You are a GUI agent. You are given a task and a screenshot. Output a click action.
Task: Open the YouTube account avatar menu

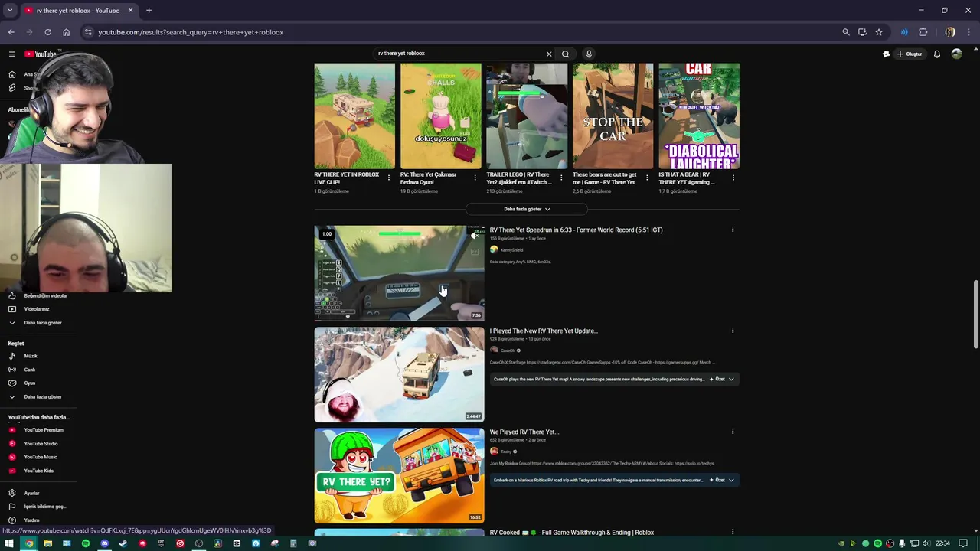pos(956,54)
